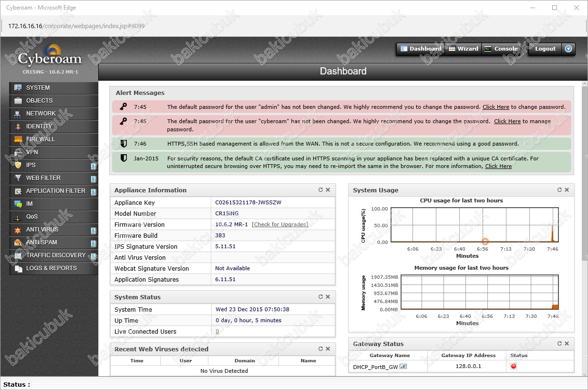Open the VPN menu item
This screenshot has height=390, width=588.
point(53,152)
